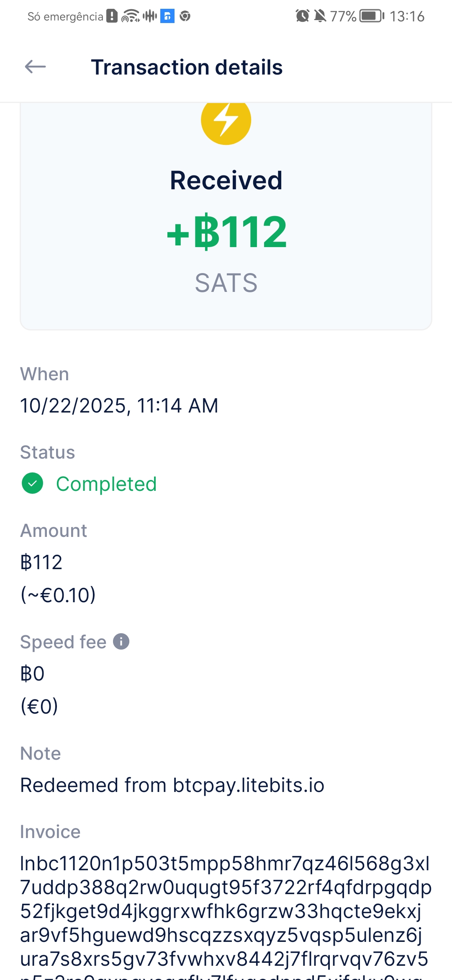The width and height of the screenshot is (452, 980).
Task: Tap the sound waveform status icon
Action: pyautogui.click(x=150, y=16)
